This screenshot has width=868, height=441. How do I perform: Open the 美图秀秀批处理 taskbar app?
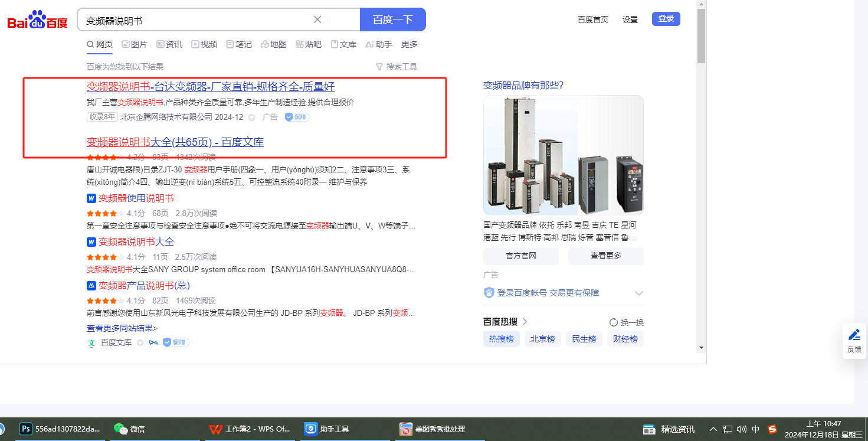click(x=405, y=429)
